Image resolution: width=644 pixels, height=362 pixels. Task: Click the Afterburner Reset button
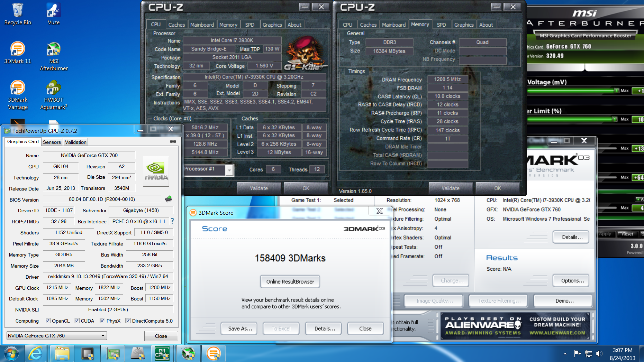point(627,234)
